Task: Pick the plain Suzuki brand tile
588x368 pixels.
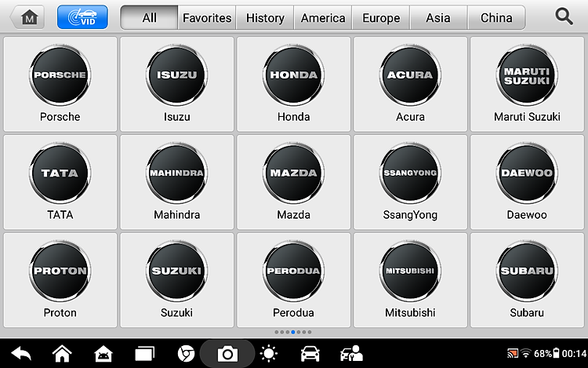Action: (176, 280)
